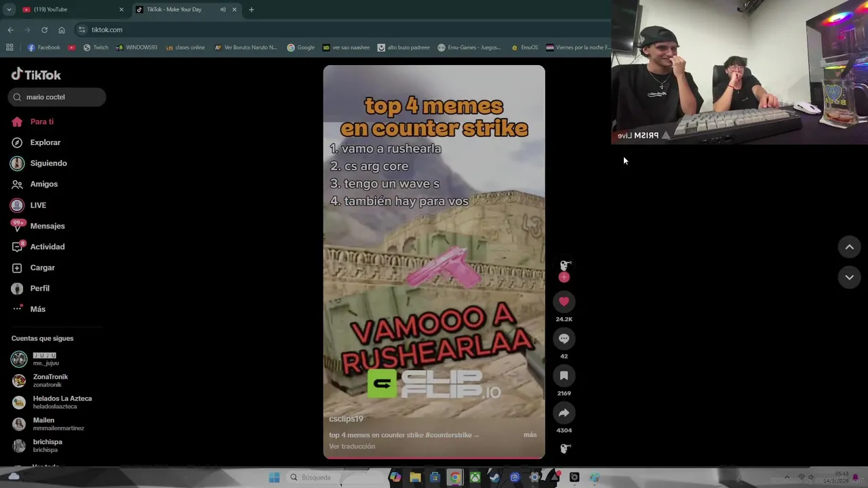Open comments on the video

point(564,339)
